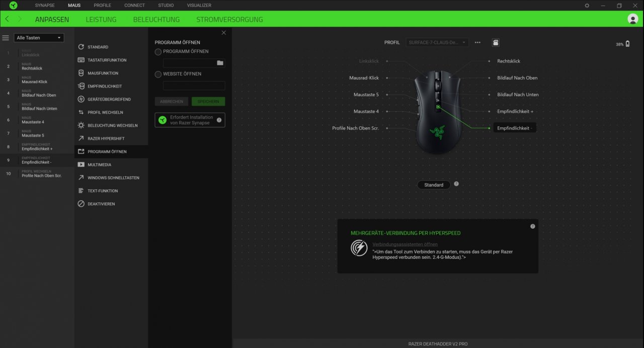Select Geräteübergreifend category

(111, 99)
